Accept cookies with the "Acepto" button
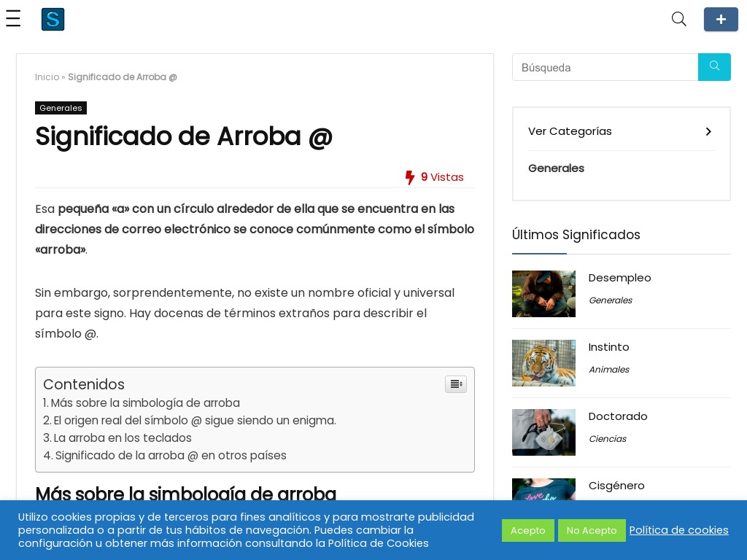Screen dimensions: 747x560 tap(528, 530)
